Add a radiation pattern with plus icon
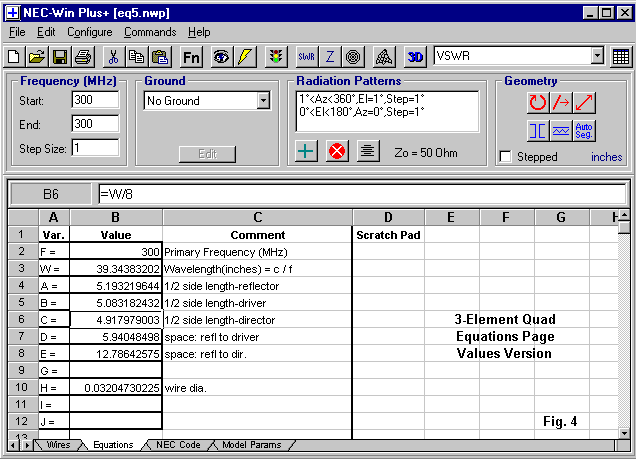 (307, 151)
